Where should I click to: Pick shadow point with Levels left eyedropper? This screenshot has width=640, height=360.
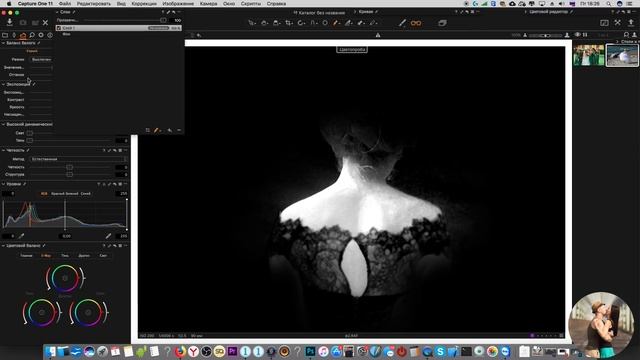point(21,236)
